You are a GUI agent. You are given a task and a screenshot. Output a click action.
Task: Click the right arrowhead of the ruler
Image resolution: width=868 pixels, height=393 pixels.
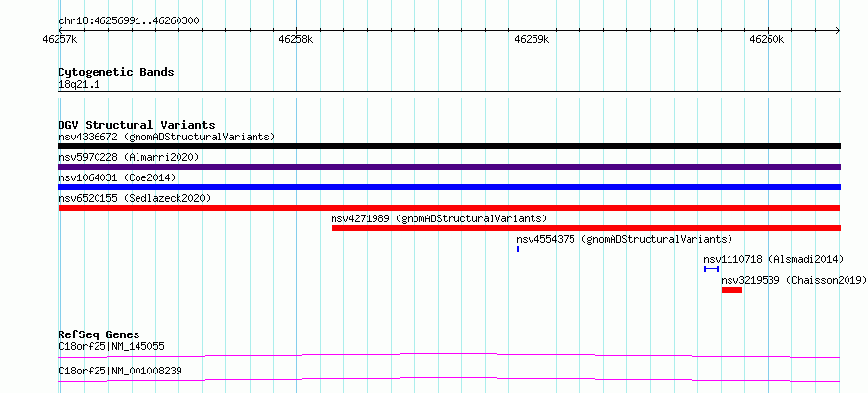tap(838, 30)
